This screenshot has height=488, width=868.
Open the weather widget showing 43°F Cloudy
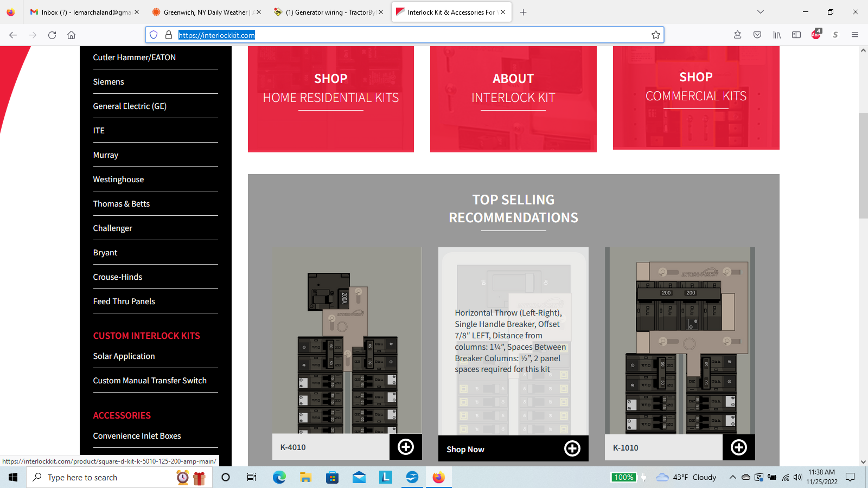[686, 477]
